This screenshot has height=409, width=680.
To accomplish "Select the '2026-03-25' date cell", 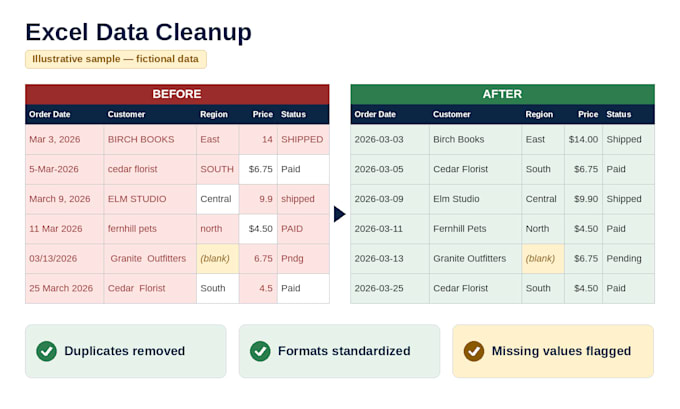I will (390, 288).
